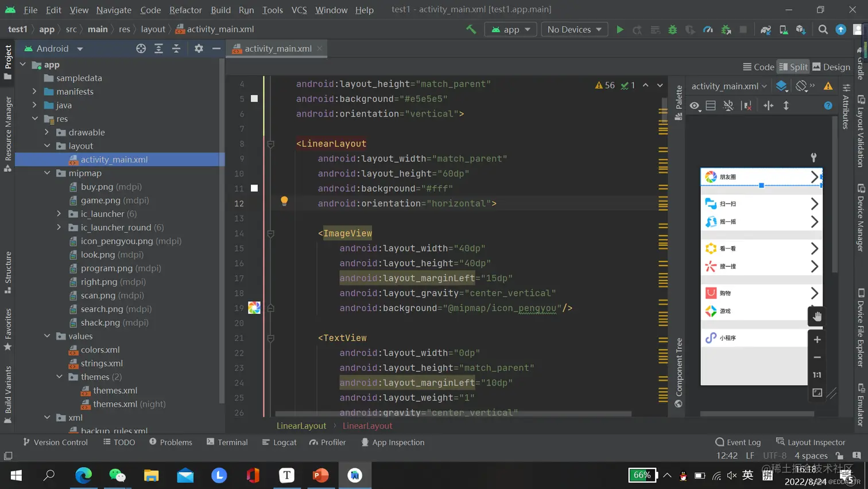Click the layout warning triangle icon
The image size is (868, 489).
828,86
